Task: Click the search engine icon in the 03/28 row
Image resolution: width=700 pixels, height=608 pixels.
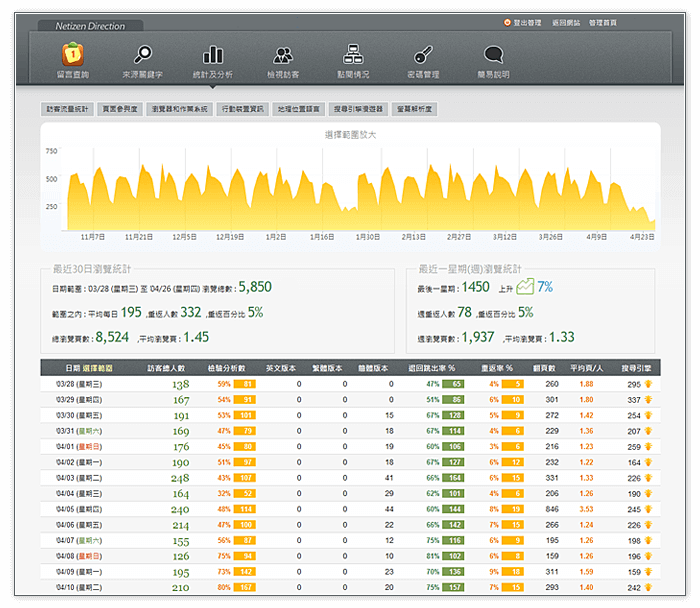Action: point(650,384)
